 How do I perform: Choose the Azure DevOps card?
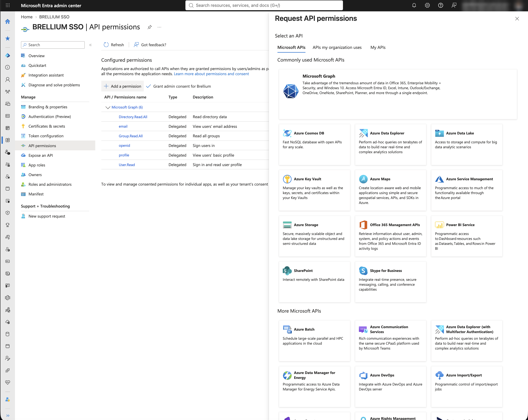coord(391,387)
